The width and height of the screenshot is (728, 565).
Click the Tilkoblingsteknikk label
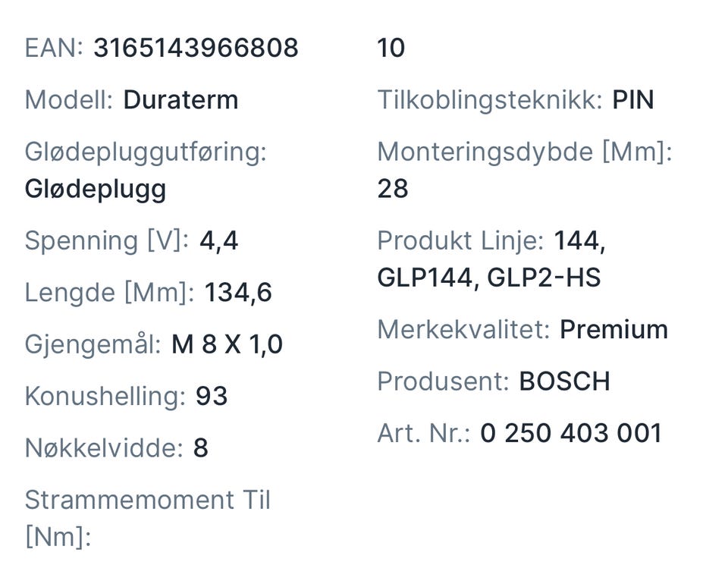[x=490, y=100]
